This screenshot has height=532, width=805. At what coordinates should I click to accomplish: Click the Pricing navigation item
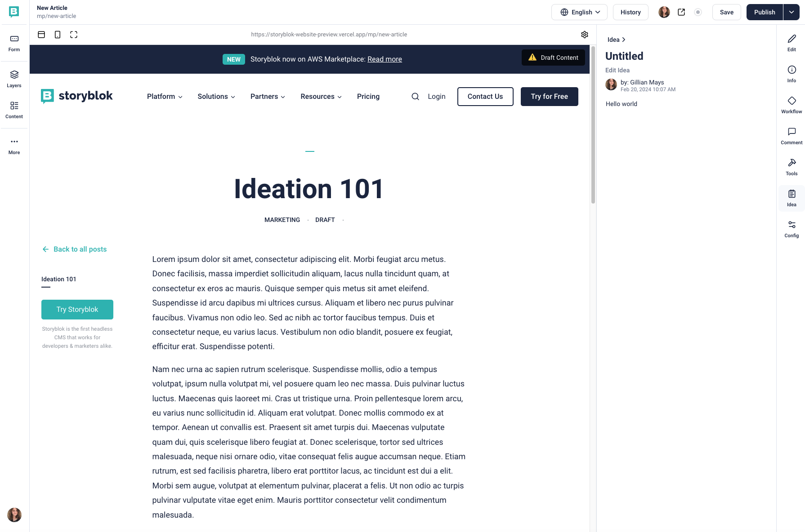[x=368, y=97]
